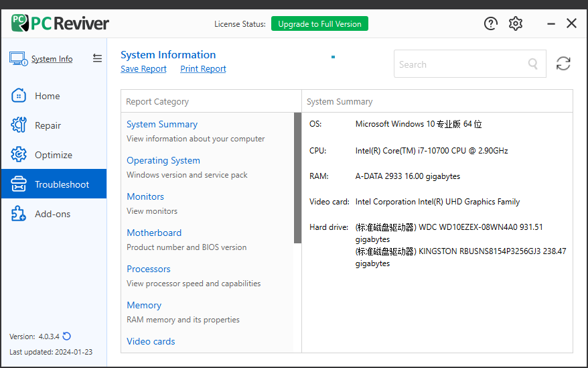Open Motherboard report category
588x368 pixels.
coord(154,233)
